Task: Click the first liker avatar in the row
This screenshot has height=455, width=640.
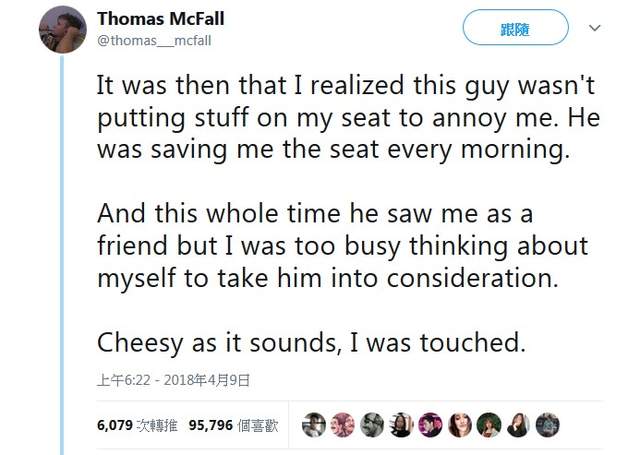Action: [x=314, y=424]
